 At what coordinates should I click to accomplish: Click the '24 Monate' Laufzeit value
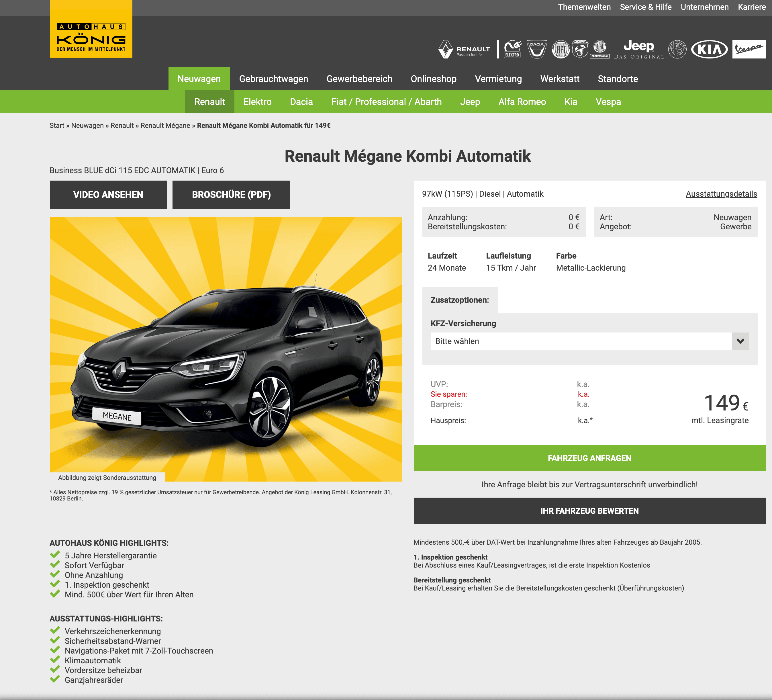click(446, 268)
